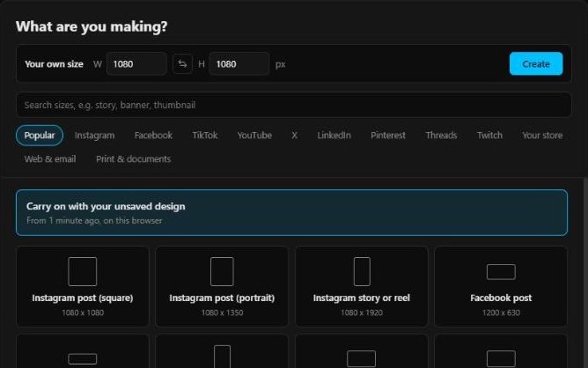Carry on with your unsaved design
This screenshot has width=588, height=368.
tap(291, 213)
